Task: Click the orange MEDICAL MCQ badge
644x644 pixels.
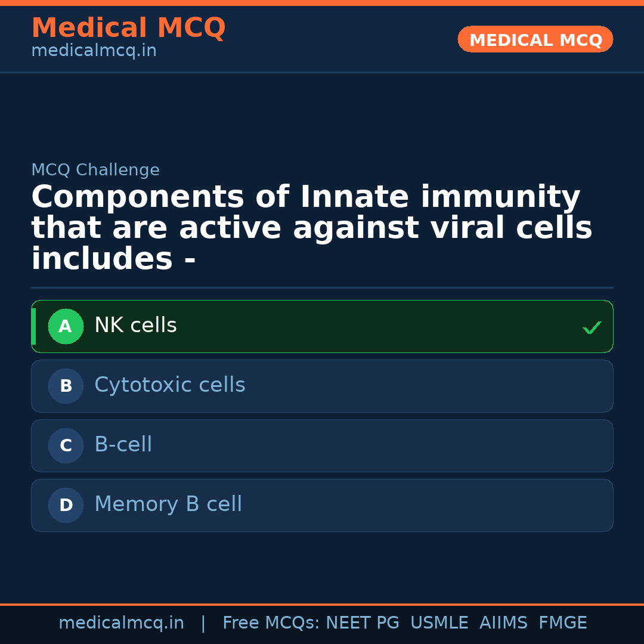Action: point(535,40)
